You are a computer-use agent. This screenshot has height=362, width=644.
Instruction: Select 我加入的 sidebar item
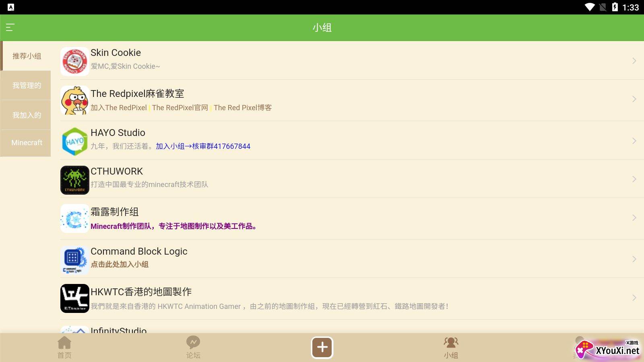(x=27, y=115)
